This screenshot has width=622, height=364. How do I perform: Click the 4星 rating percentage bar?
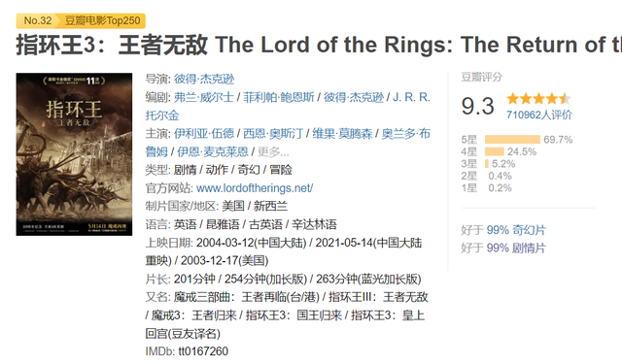pyautogui.click(x=495, y=151)
